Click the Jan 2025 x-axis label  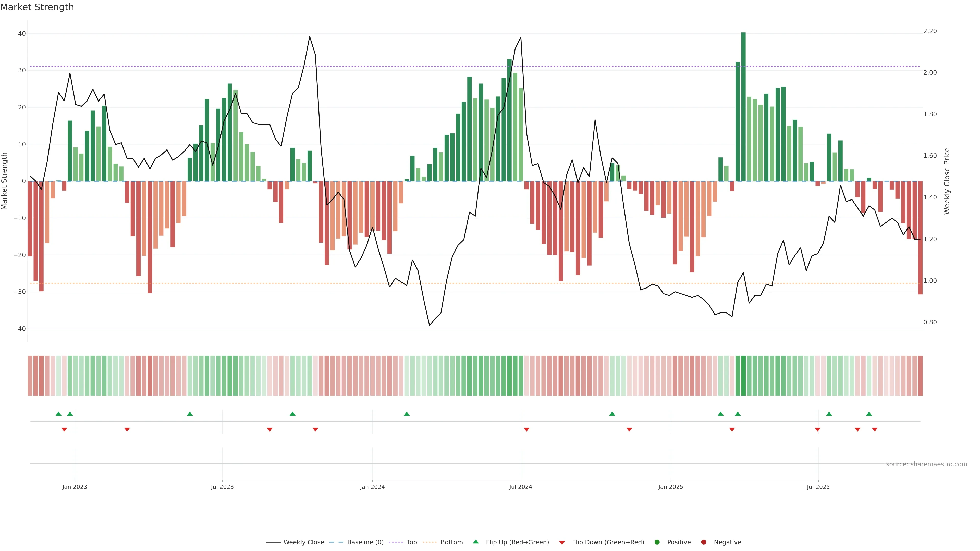tap(670, 487)
